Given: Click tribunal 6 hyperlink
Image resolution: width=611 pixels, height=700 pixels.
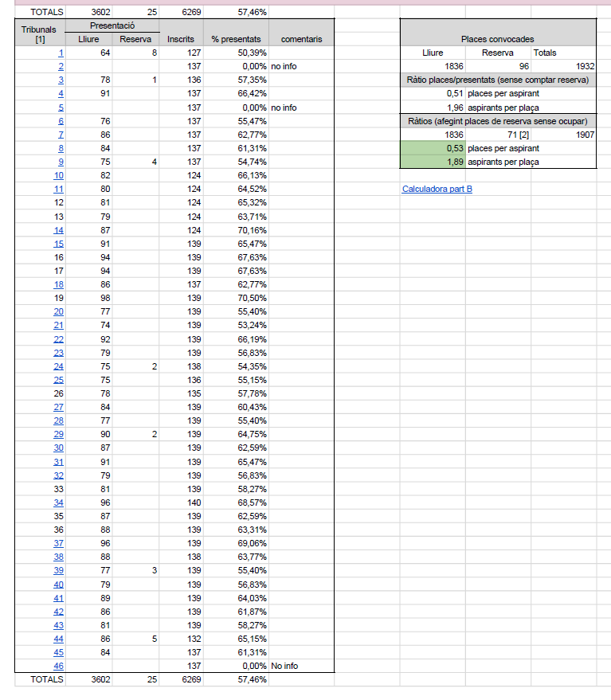Looking at the screenshot, I should 61,121.
